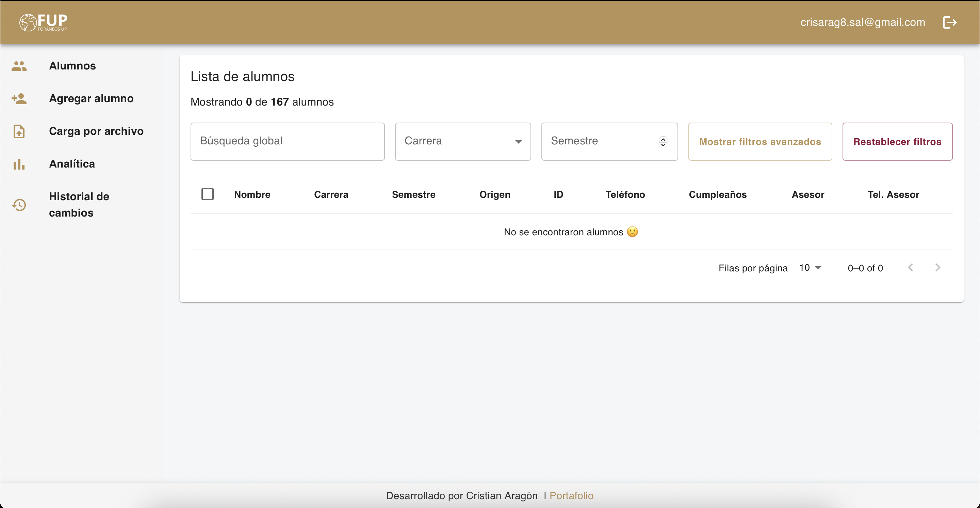Viewport: 980px width, 508px height.
Task: Open the Portafolio link in footer
Action: click(571, 495)
